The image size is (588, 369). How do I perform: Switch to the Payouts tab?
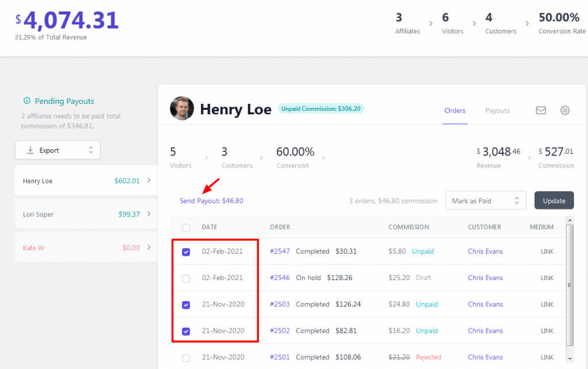point(497,111)
